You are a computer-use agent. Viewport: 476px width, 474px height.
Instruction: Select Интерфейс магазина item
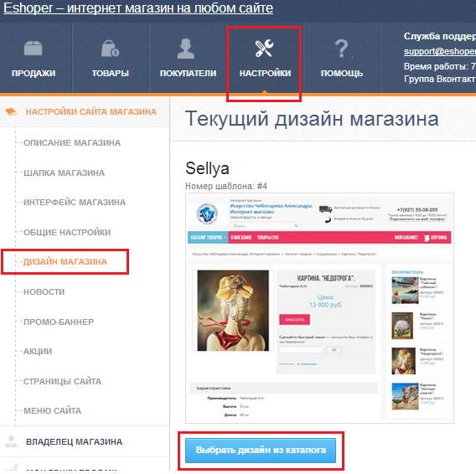75,202
